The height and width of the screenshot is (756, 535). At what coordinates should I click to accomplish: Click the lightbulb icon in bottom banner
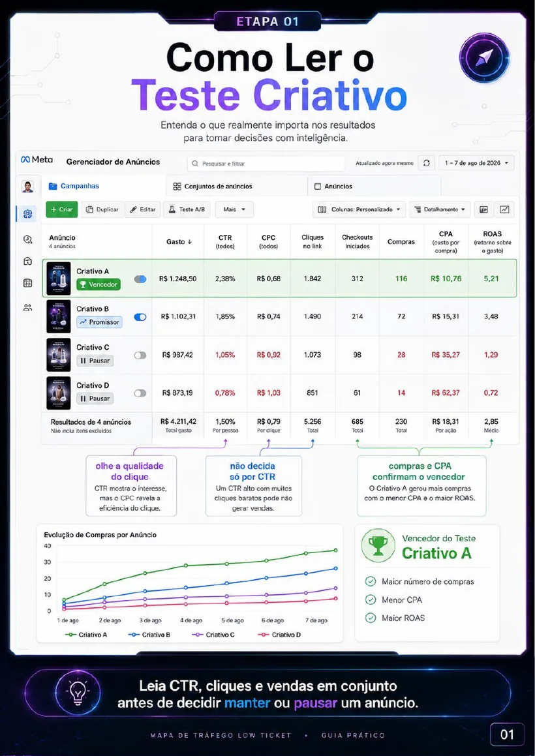[x=78, y=693]
